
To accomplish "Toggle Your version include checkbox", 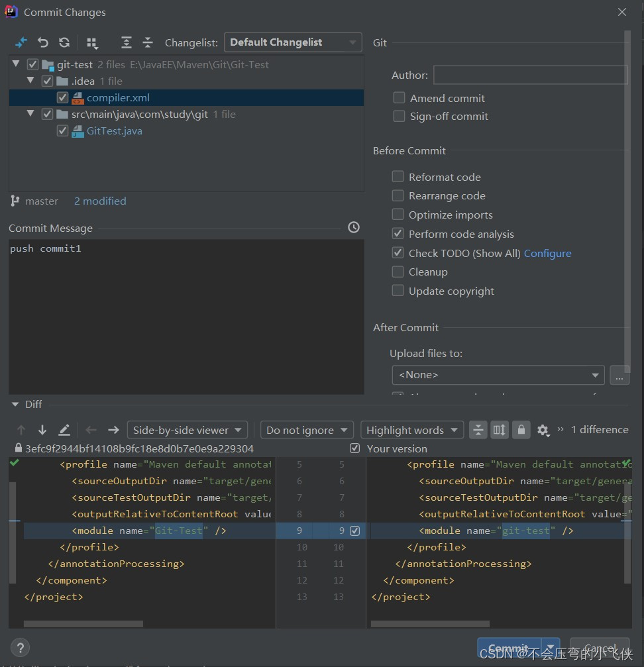I will pyautogui.click(x=354, y=448).
